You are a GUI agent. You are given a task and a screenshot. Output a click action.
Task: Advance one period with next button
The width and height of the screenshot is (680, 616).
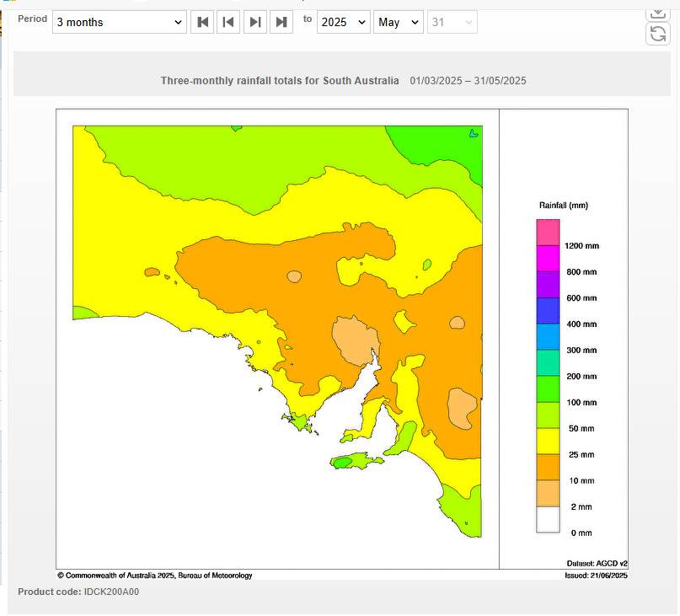[255, 22]
